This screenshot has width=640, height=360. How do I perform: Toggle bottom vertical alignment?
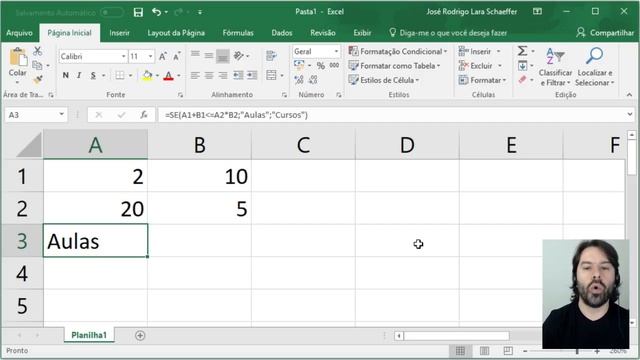coord(223,56)
